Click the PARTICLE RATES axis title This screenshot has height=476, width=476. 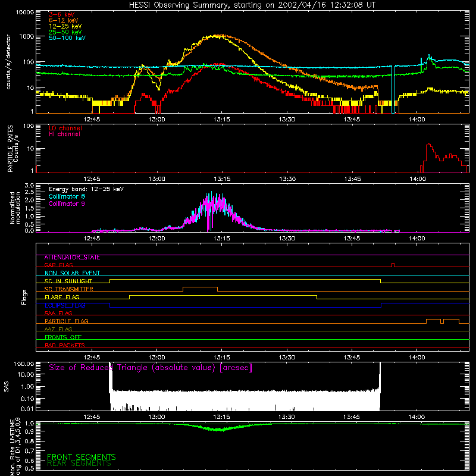12,149
